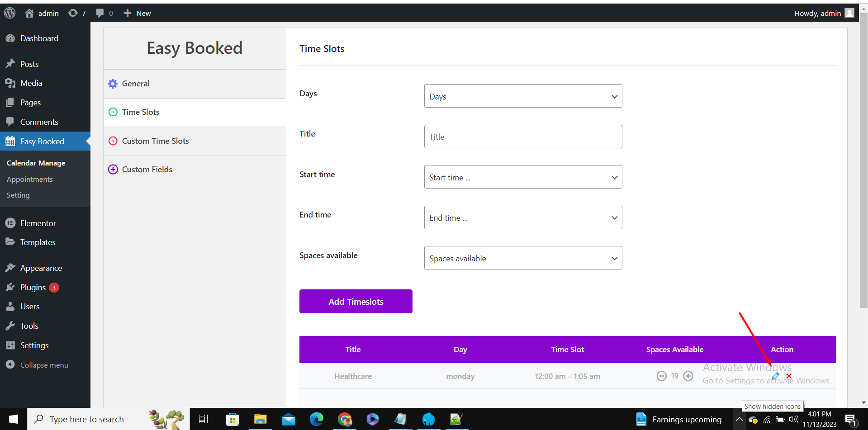Open the Appearance paintbrush icon
The height and width of the screenshot is (430, 868).
tap(10, 268)
